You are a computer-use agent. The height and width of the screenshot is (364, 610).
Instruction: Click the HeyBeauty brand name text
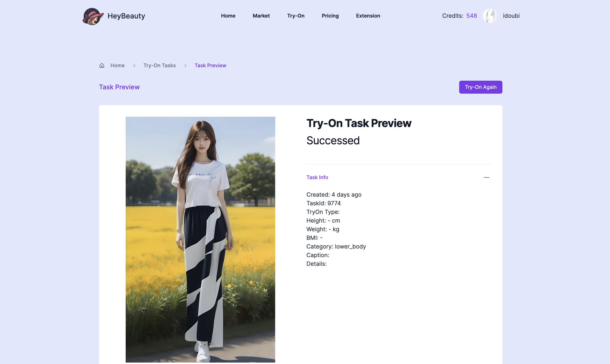coord(126,16)
